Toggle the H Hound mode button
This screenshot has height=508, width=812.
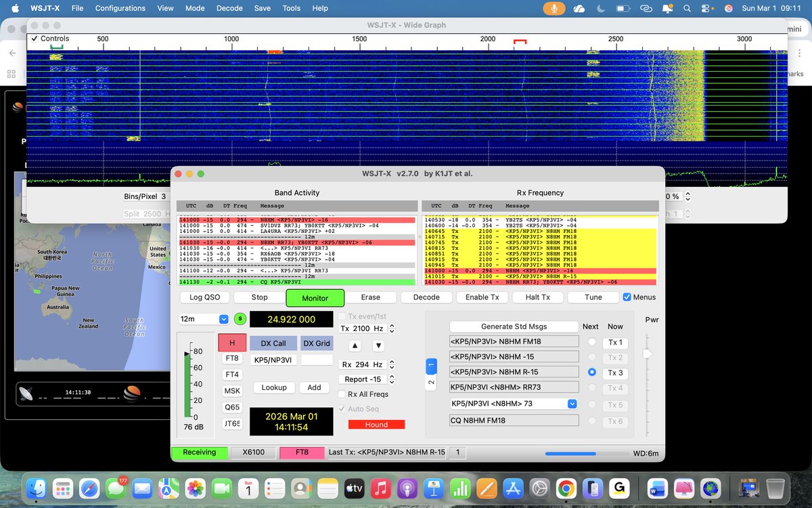(x=232, y=342)
